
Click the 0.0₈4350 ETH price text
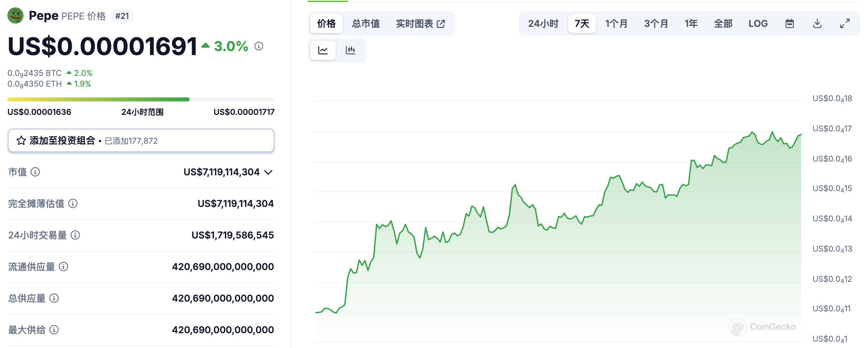35,84
